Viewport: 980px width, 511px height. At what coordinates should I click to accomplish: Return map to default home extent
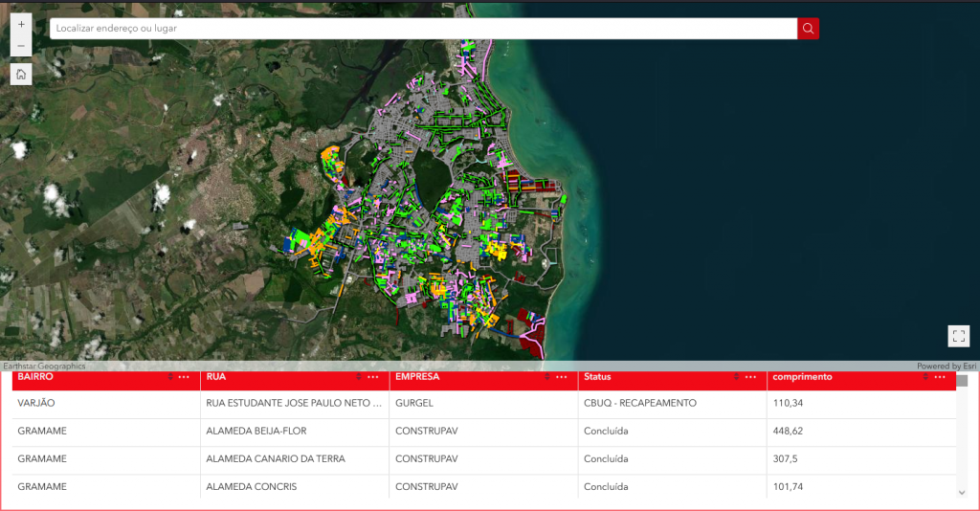[x=21, y=74]
